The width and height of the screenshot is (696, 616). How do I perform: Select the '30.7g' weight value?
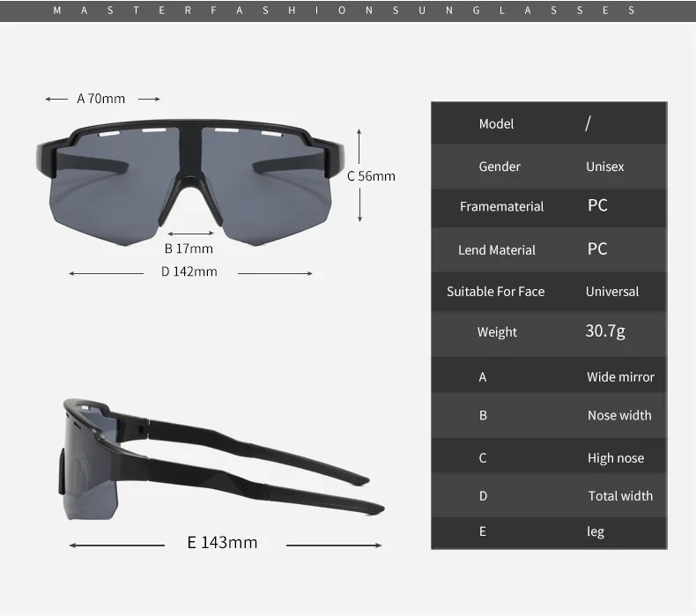pos(605,331)
